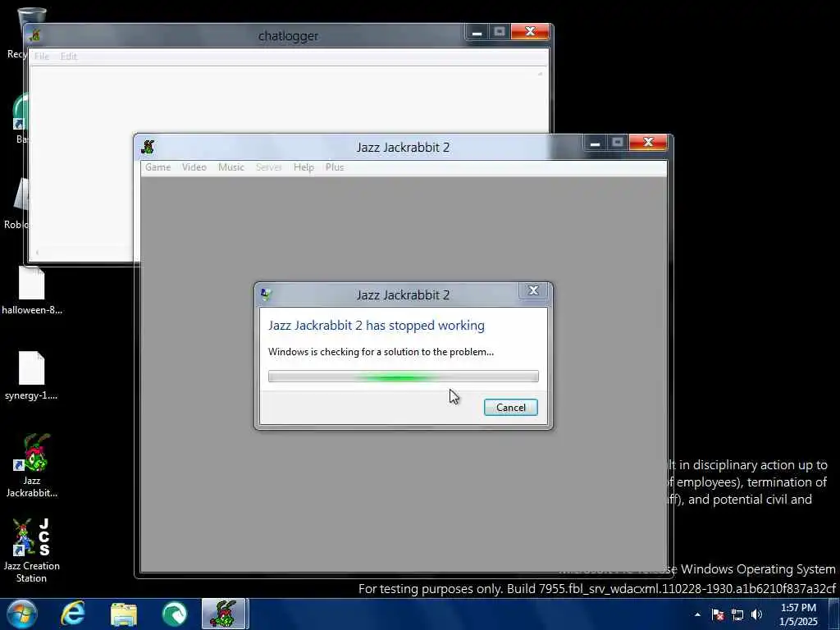Open the Edit menu in chatlogger
The image size is (840, 630).
[69, 57]
